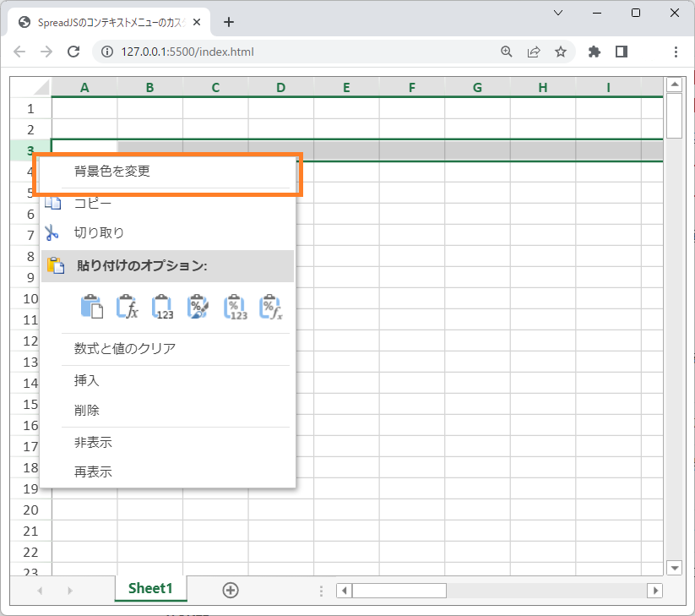Click the browser reload button
The height and width of the screenshot is (616, 695).
tap(73, 52)
